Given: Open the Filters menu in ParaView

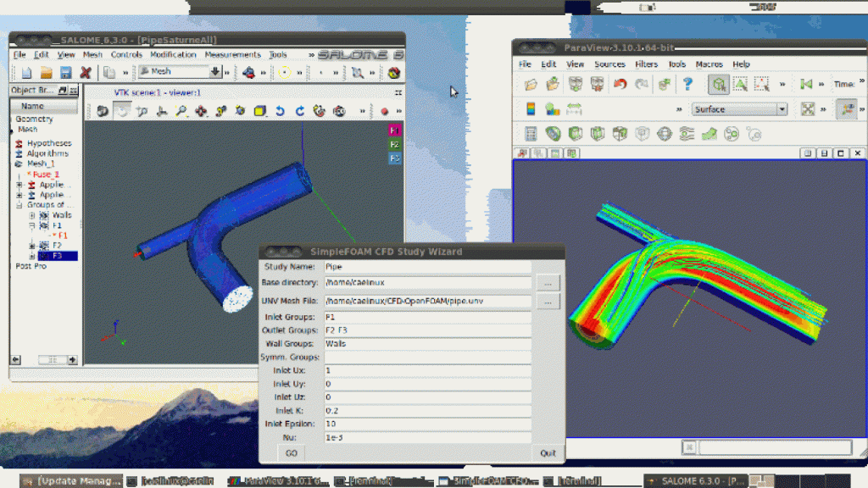Looking at the screenshot, I should click(x=646, y=64).
